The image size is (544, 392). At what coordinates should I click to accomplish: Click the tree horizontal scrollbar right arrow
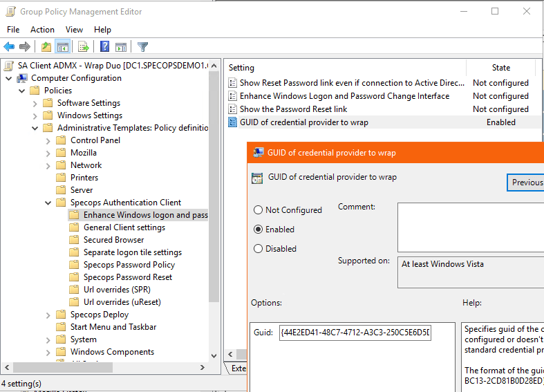tap(203, 367)
